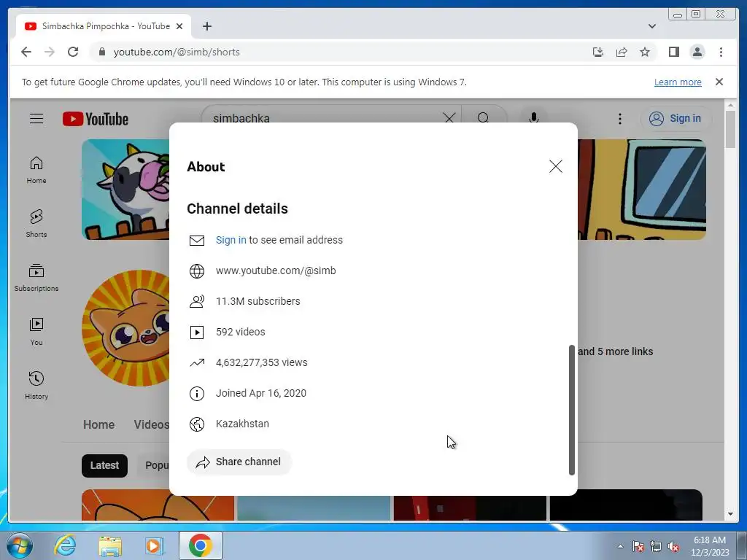747x560 pixels.
Task: Click share page icon in address bar
Action: 622,52
